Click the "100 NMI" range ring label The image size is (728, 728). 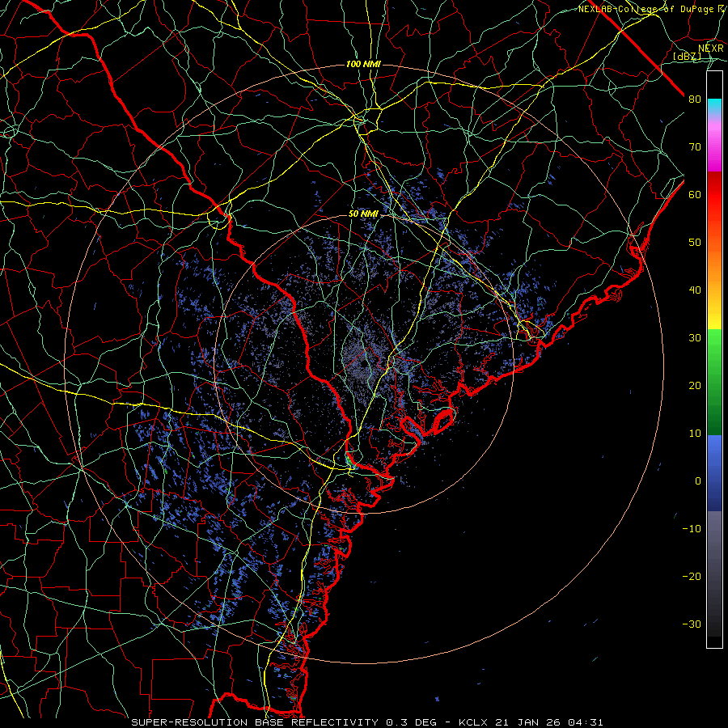(363, 64)
